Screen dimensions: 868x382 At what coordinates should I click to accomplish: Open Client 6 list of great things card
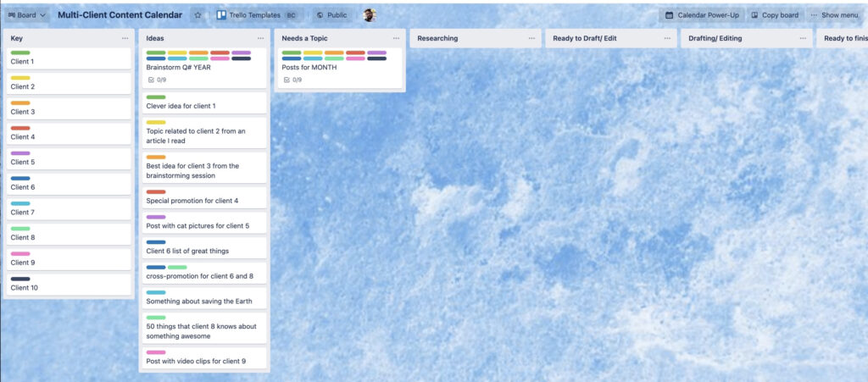204,248
